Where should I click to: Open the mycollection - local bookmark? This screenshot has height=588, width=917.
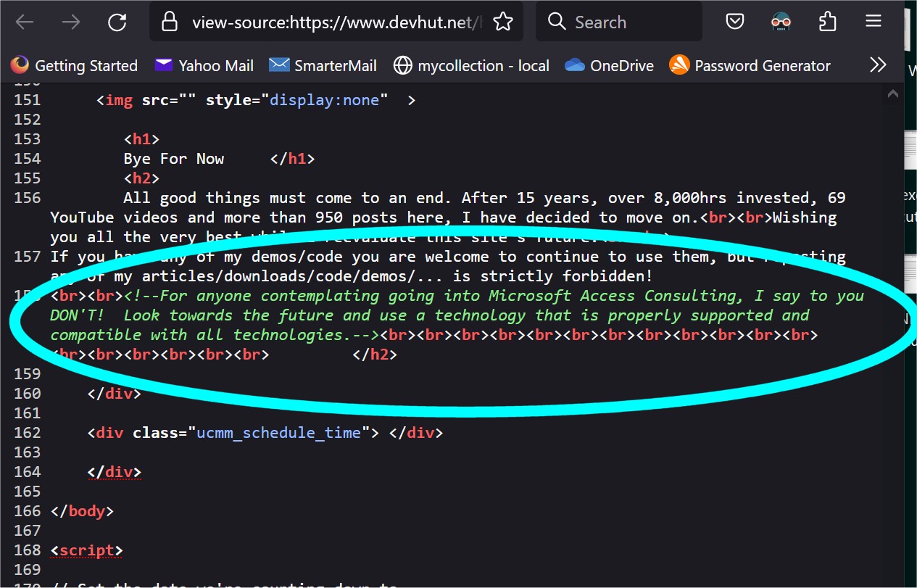click(472, 66)
